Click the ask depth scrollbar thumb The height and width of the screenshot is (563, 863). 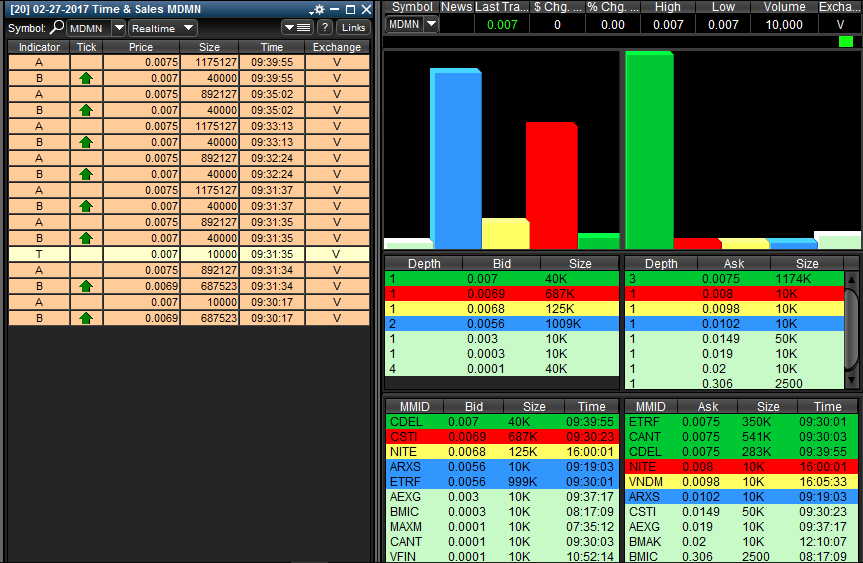(851, 329)
